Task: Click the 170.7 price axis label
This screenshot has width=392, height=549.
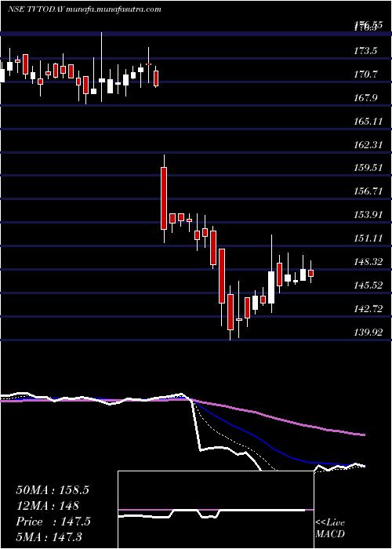Action: 366,75
